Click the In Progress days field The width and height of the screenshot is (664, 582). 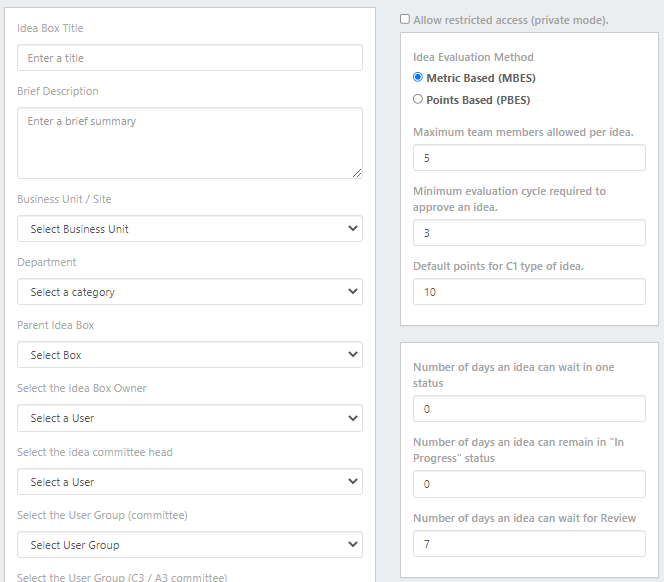pos(529,484)
